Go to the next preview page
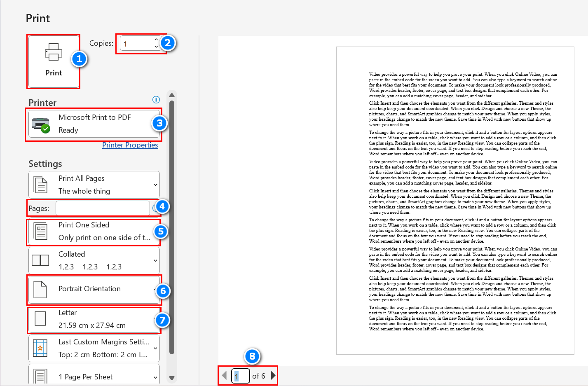This screenshot has width=588, height=386. [273, 376]
